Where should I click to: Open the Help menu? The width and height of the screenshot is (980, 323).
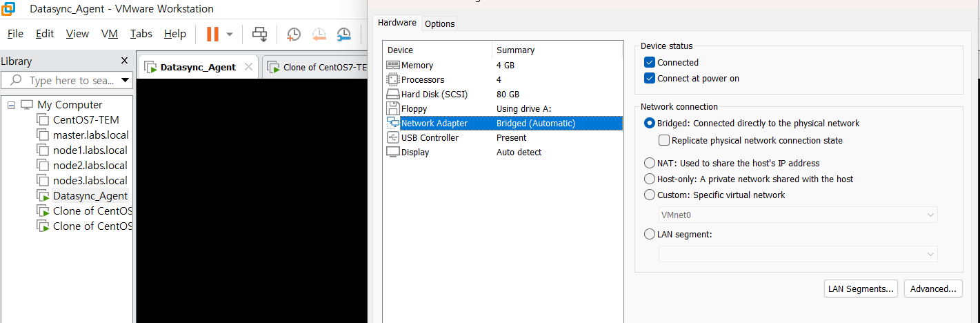tap(175, 34)
